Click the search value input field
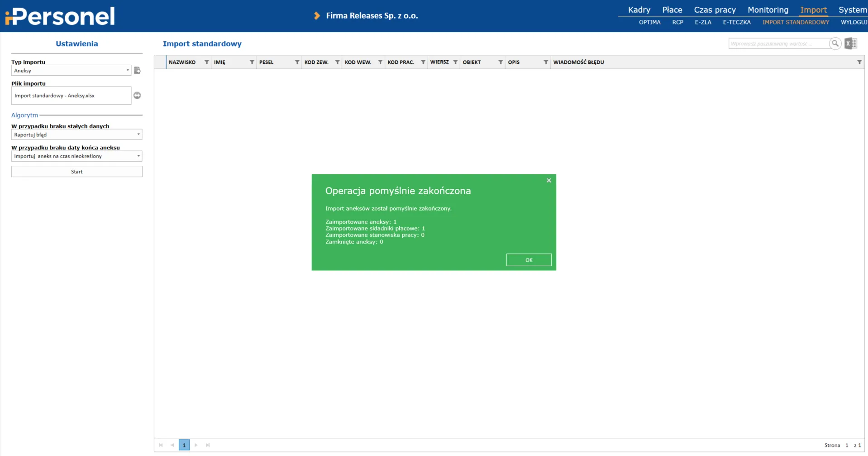Viewport: 868px width, 456px height. 777,44
